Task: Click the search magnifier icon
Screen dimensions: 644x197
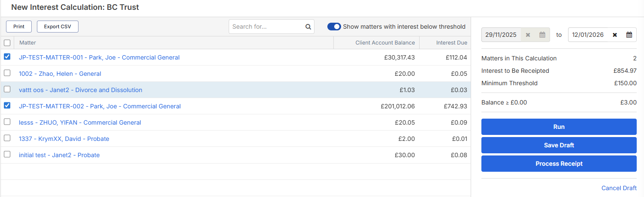Action: (x=308, y=27)
